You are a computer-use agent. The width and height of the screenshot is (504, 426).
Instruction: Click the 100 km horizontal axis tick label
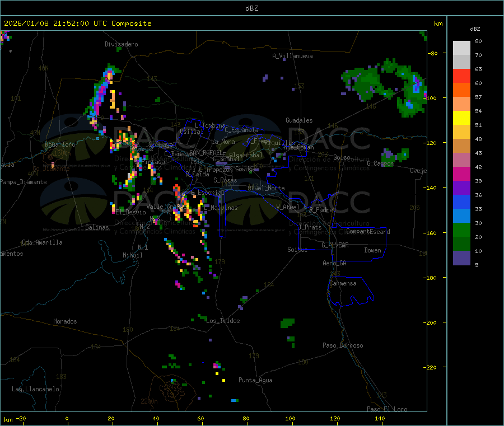point(290,418)
